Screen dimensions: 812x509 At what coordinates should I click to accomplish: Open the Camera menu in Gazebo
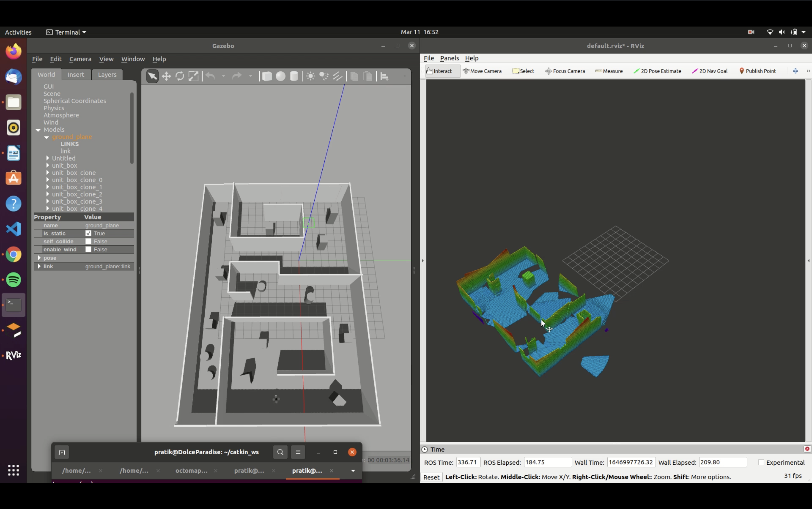pyautogui.click(x=80, y=59)
